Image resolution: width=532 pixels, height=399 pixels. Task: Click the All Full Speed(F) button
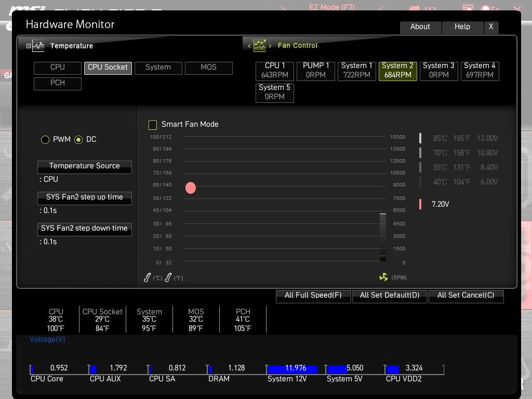(x=313, y=296)
